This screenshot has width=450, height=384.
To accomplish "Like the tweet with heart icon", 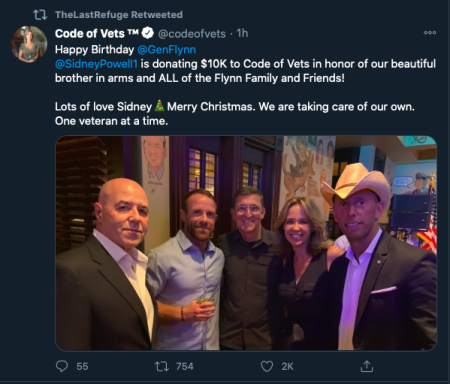I will [267, 366].
